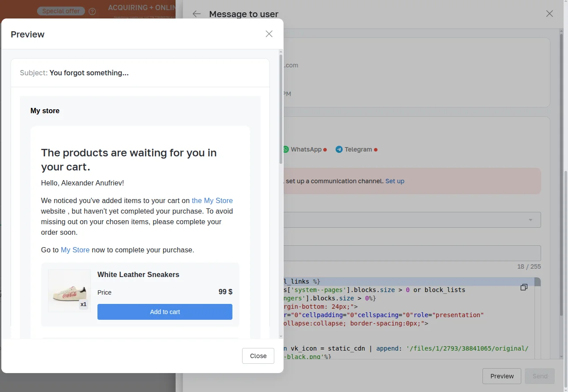Click the Set up communication channel link

click(x=395, y=181)
